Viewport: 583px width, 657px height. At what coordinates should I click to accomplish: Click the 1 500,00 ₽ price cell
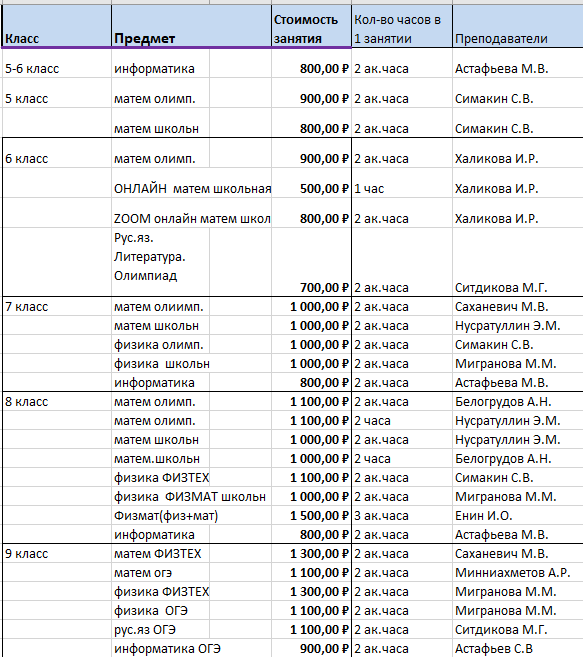311,515
